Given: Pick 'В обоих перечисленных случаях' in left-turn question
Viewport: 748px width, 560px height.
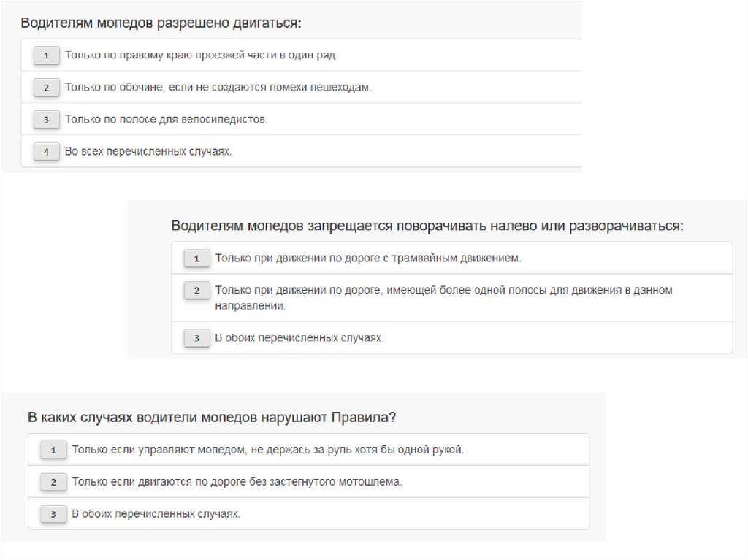Looking at the screenshot, I should pyautogui.click(x=299, y=338).
